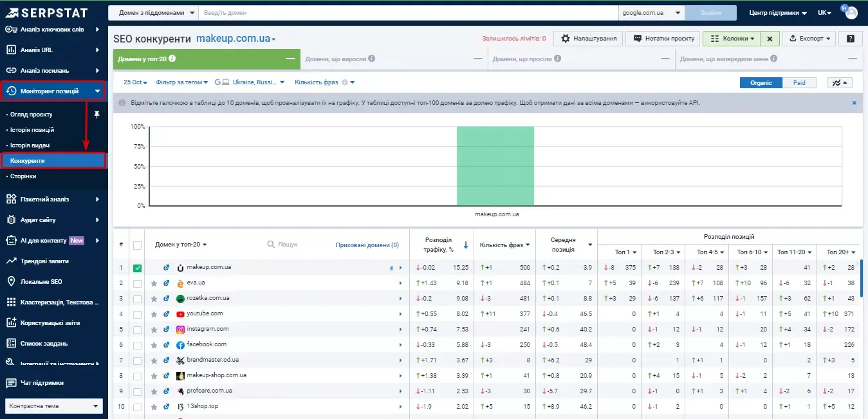Screen dimensions: 868x419
Task: Open the Приховані домени (0) link
Action: tap(367, 245)
